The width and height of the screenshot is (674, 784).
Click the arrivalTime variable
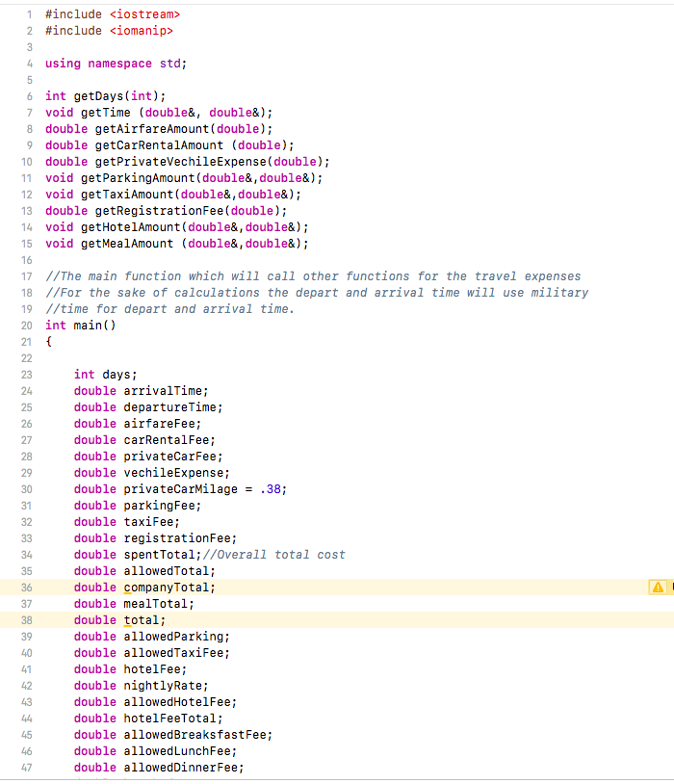(x=163, y=391)
